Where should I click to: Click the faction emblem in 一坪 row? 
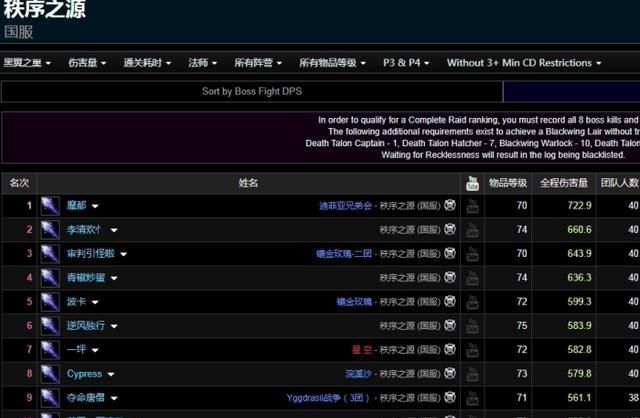[x=450, y=349]
